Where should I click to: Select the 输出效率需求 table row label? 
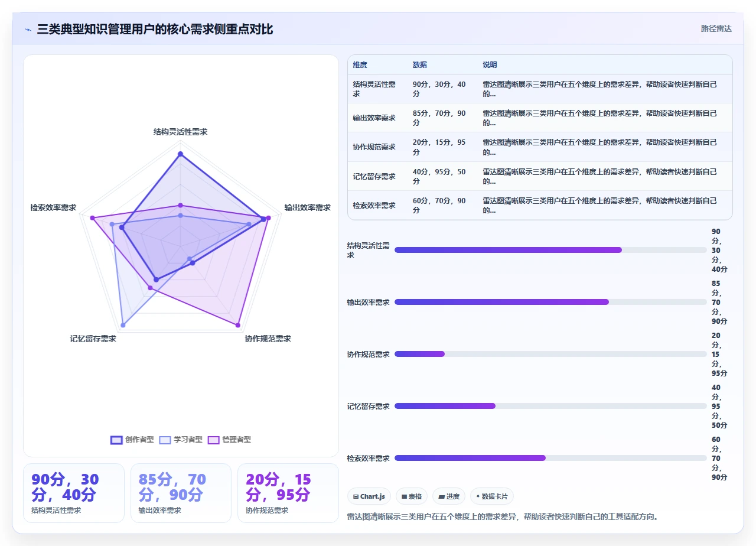tap(374, 118)
